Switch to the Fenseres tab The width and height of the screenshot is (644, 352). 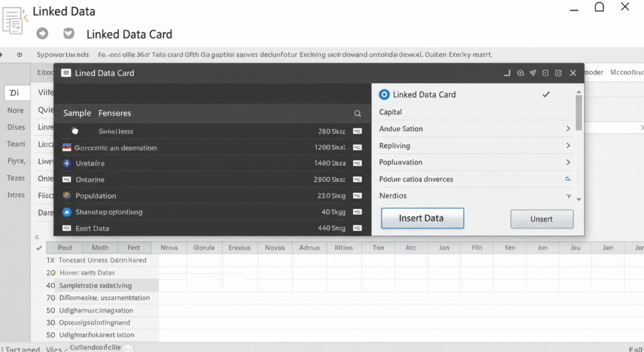pyautogui.click(x=114, y=113)
